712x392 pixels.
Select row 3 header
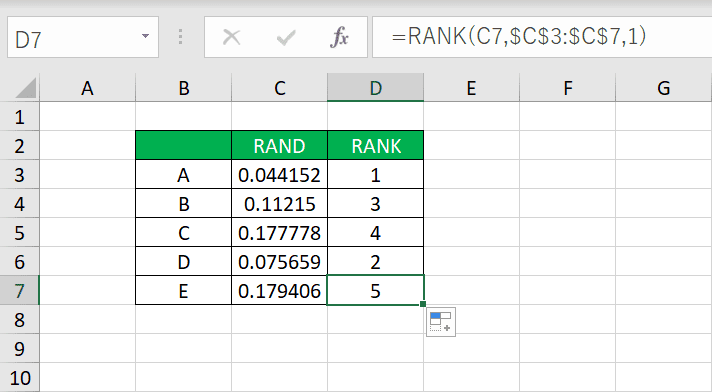coord(20,175)
